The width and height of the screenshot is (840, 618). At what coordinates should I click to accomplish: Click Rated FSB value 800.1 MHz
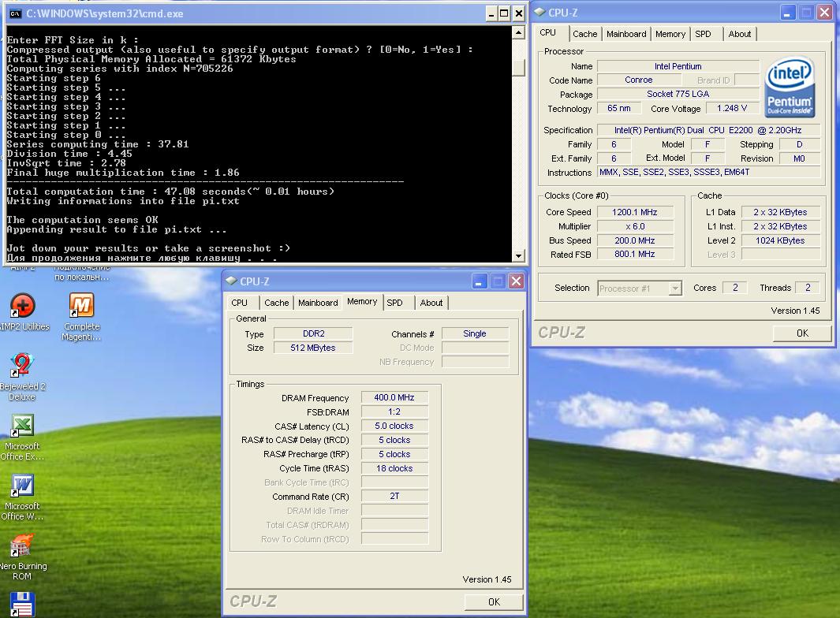(x=634, y=255)
